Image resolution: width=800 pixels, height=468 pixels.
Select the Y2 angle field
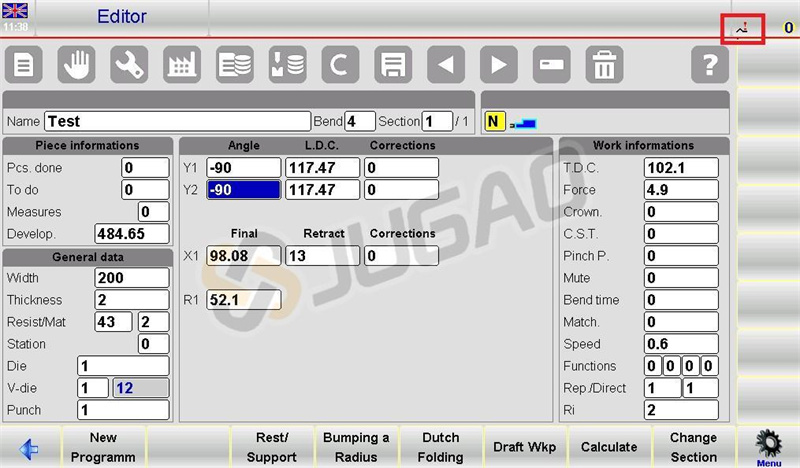point(243,190)
